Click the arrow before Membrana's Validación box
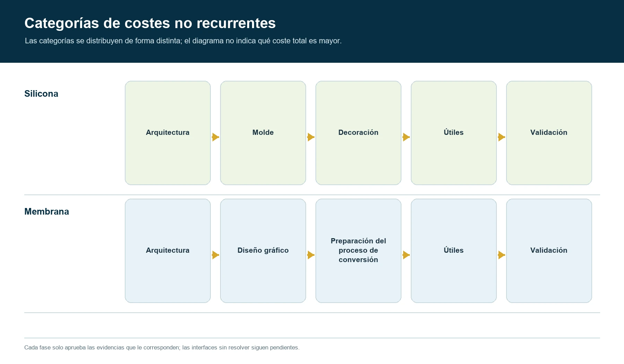 pos(501,255)
